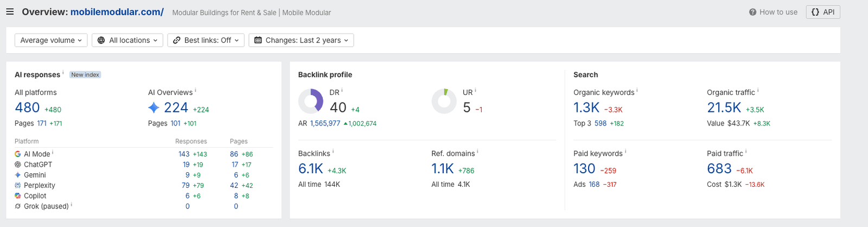Click the globe icon in All locations
The width and height of the screenshot is (868, 227).
click(x=101, y=40)
